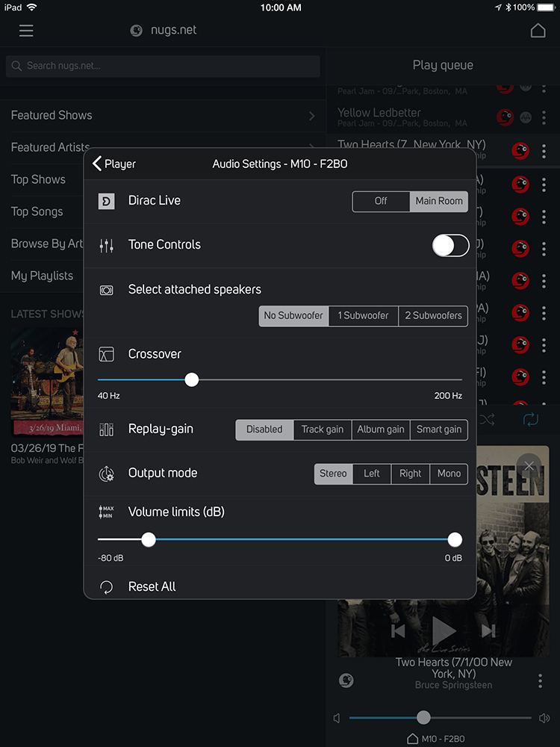560x747 pixels.
Task: Set output mode to Mono
Action: [449, 474]
